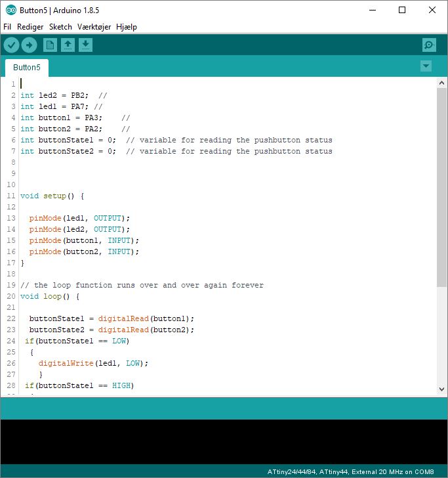
Task: Click the 'Button5 | Arduino 1.8.5' title text
Action: (60, 11)
